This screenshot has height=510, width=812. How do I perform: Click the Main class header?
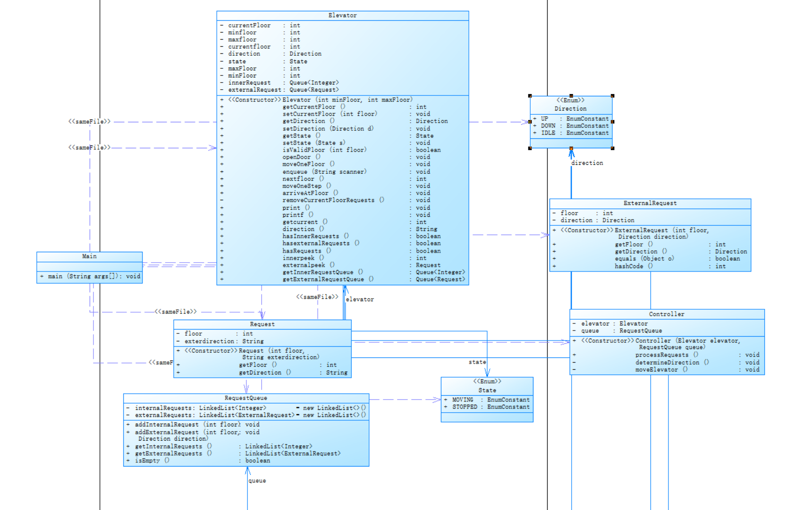coord(89,256)
